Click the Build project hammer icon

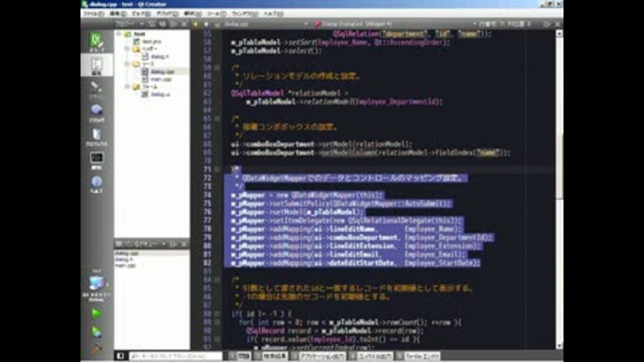coord(96,349)
